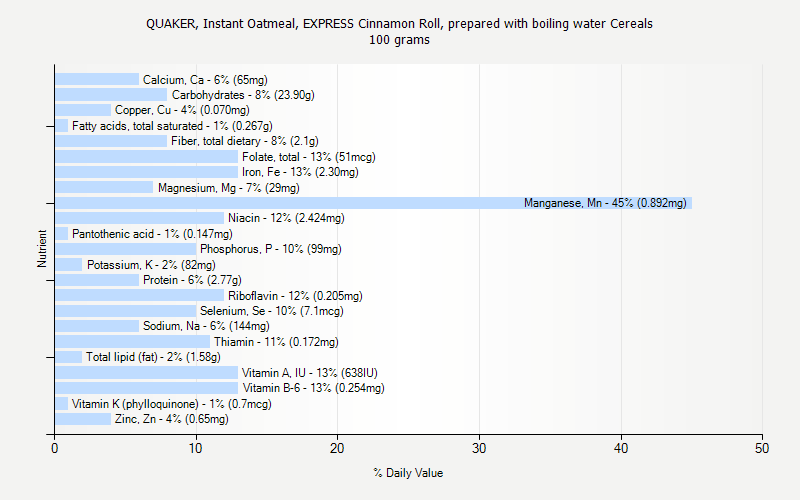Click the Thiamin - 11% label
This screenshot has height=500, width=800.
276,342
